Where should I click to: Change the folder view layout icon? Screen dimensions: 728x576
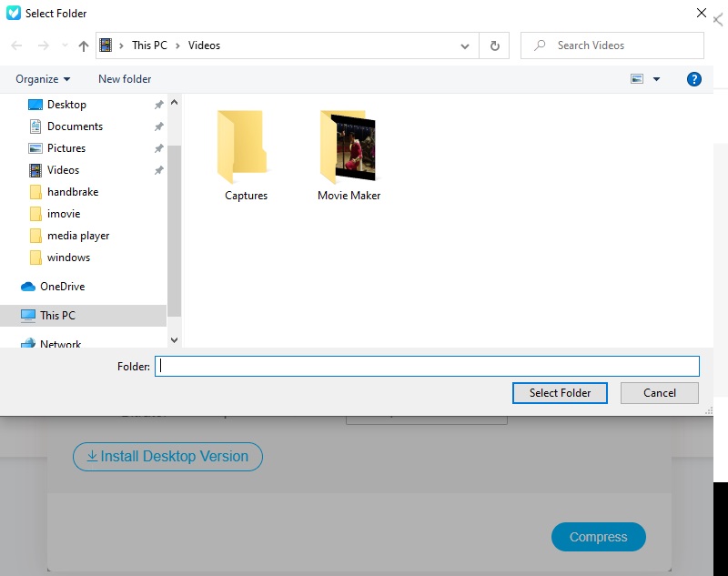click(x=638, y=79)
